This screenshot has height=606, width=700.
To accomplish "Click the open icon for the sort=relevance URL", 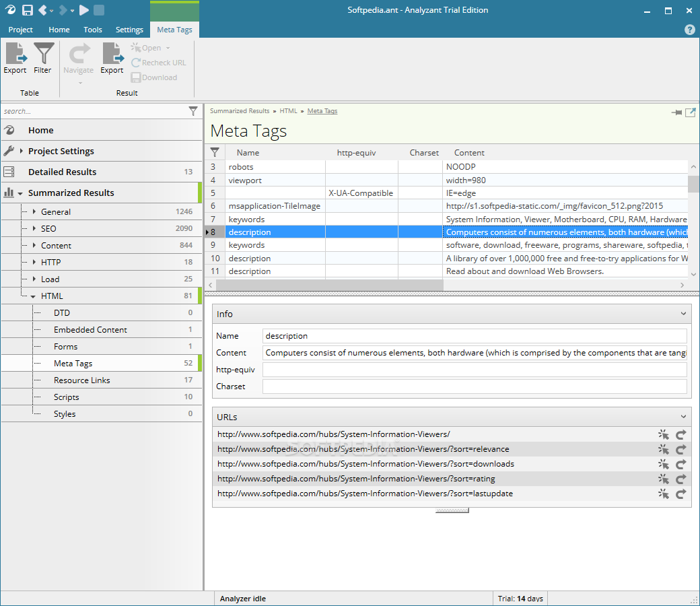I will 664,449.
